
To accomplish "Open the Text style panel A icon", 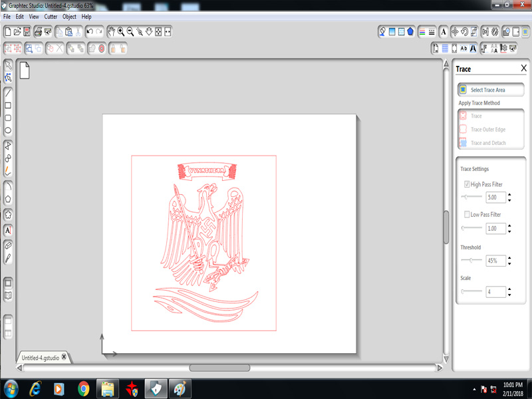I will point(444,31).
